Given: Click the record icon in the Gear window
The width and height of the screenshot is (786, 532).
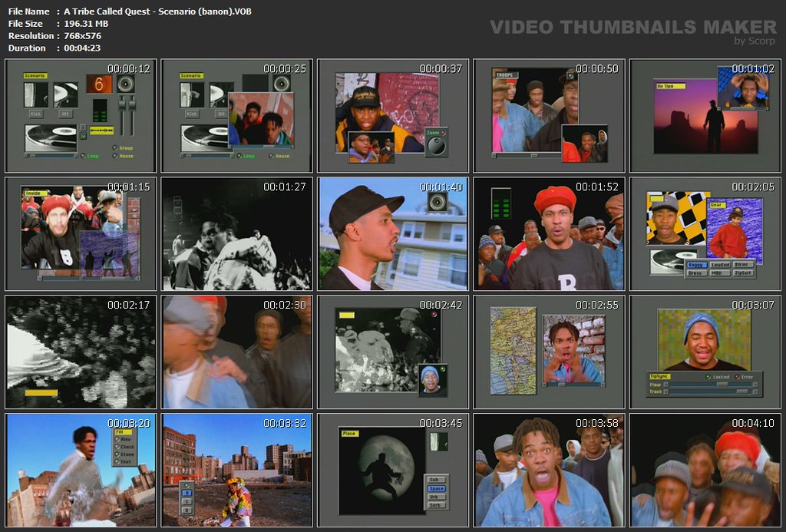Looking at the screenshot, I should pyautogui.click(x=666, y=260).
